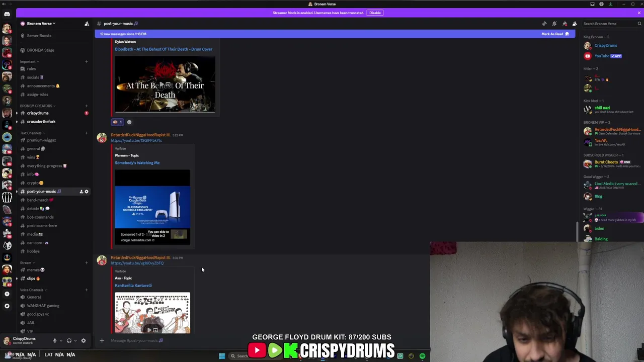Image resolution: width=644 pixels, height=362 pixels.
Task: Open the Kanttarilla Kantarelli embed title link
Action: pyautogui.click(x=133, y=286)
